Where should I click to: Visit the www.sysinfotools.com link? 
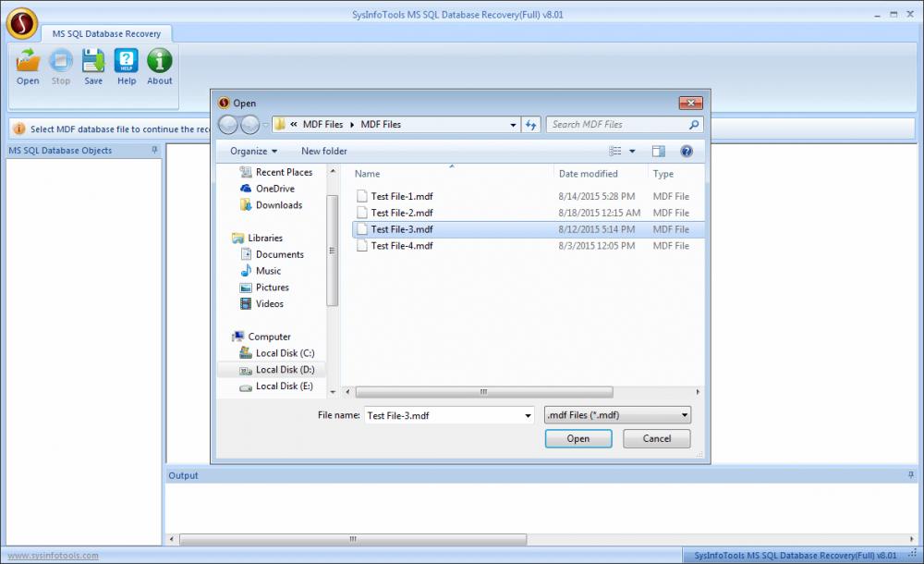click(x=51, y=556)
